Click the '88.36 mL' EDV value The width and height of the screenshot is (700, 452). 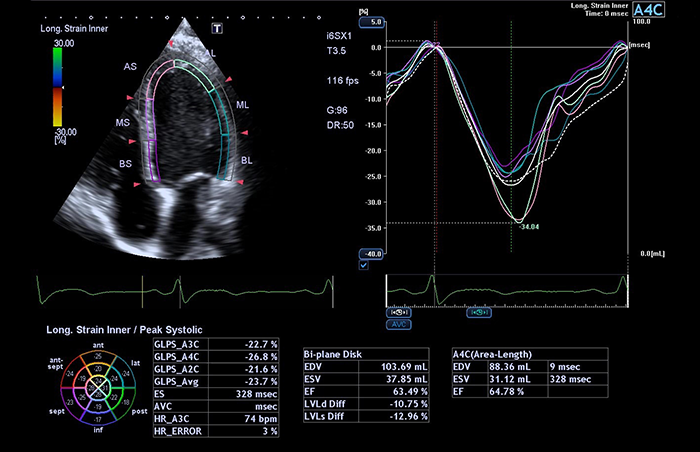click(x=510, y=367)
